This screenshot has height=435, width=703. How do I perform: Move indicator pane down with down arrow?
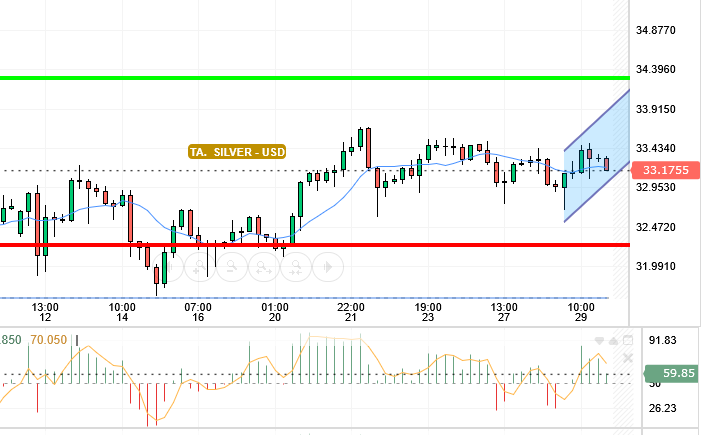(x=599, y=341)
